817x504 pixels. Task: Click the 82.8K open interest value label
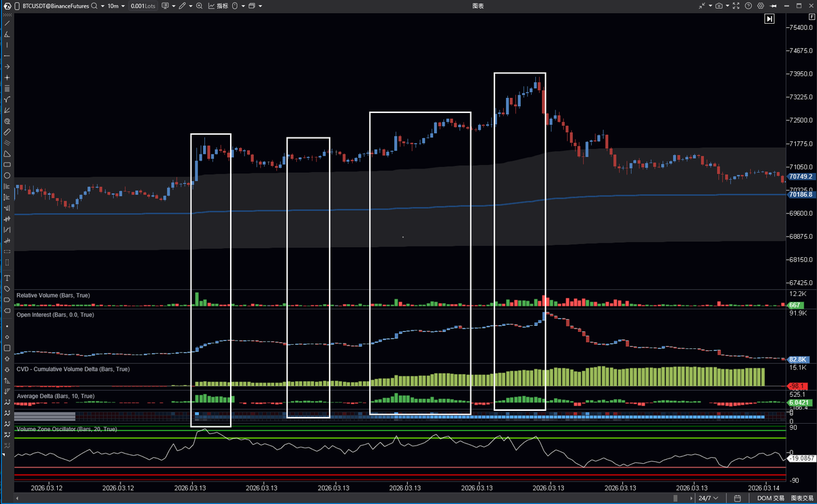pyautogui.click(x=798, y=359)
